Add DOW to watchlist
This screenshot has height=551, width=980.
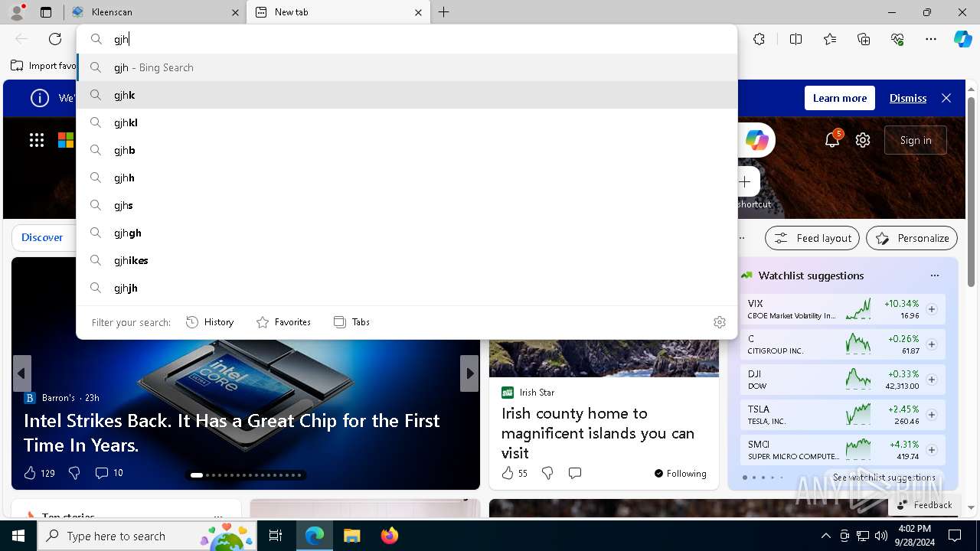point(932,380)
